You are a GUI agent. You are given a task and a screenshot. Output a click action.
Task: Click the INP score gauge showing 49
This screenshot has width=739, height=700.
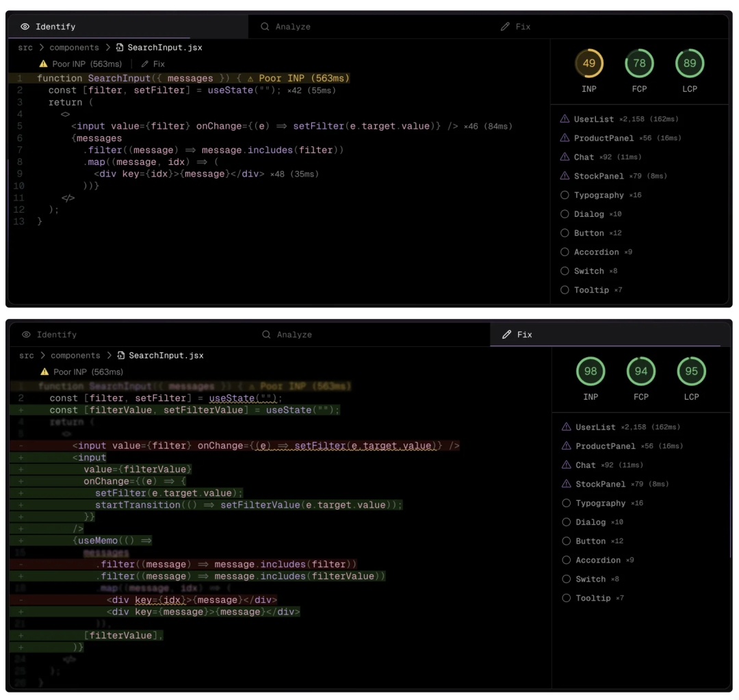pyautogui.click(x=588, y=63)
